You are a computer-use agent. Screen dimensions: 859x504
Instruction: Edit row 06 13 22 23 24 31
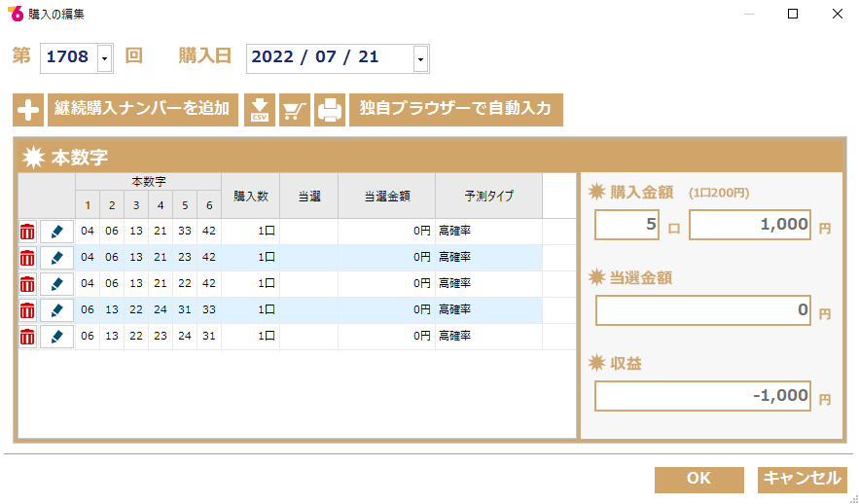pyautogui.click(x=57, y=337)
